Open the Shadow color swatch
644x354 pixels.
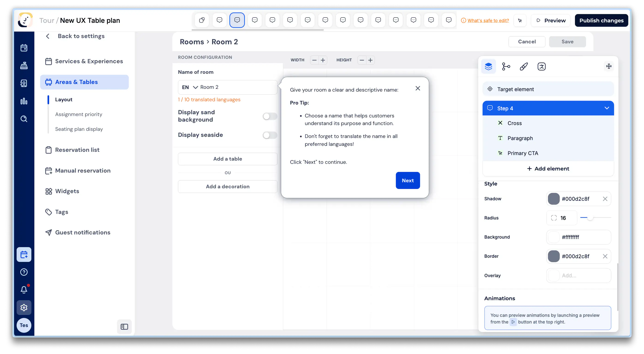pyautogui.click(x=554, y=199)
